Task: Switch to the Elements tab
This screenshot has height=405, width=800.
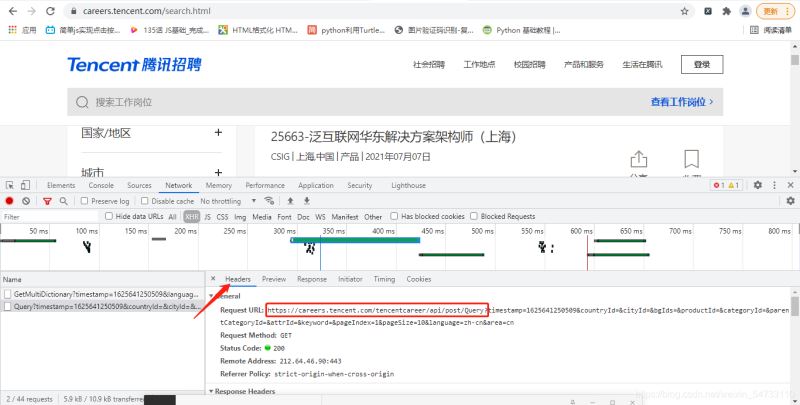Action: point(61,185)
